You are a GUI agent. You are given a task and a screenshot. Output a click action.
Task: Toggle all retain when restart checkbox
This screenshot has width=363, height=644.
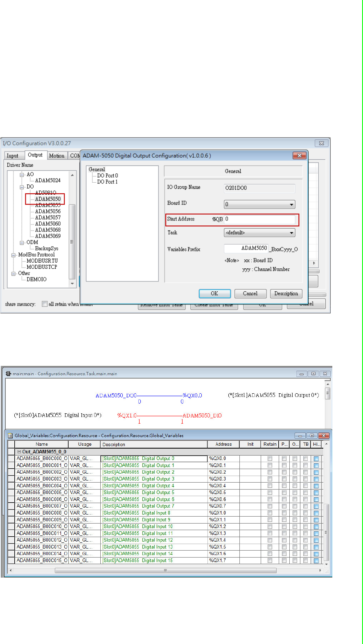click(45, 304)
